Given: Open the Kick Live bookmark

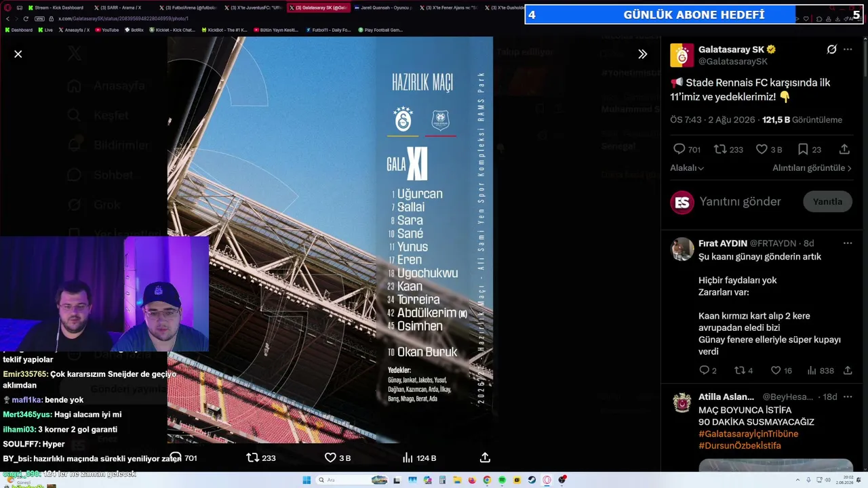Looking at the screenshot, I should 45,30.
